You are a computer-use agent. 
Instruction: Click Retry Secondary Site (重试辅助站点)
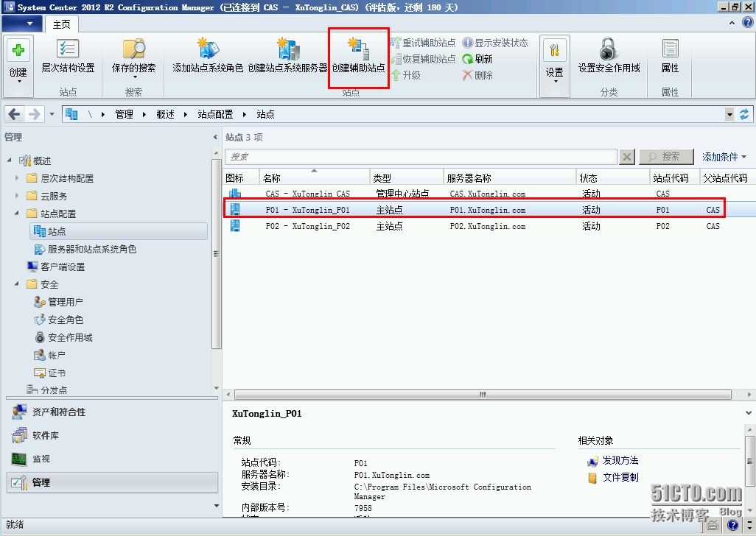pos(424,43)
